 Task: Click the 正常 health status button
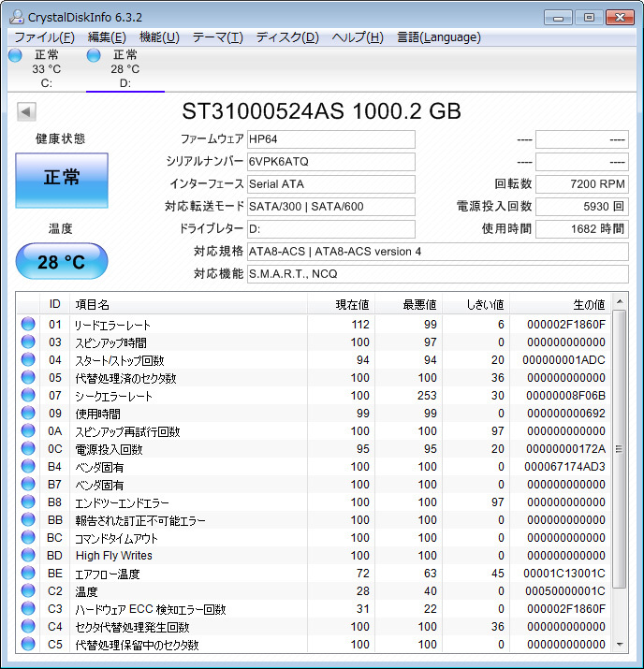click(x=62, y=181)
